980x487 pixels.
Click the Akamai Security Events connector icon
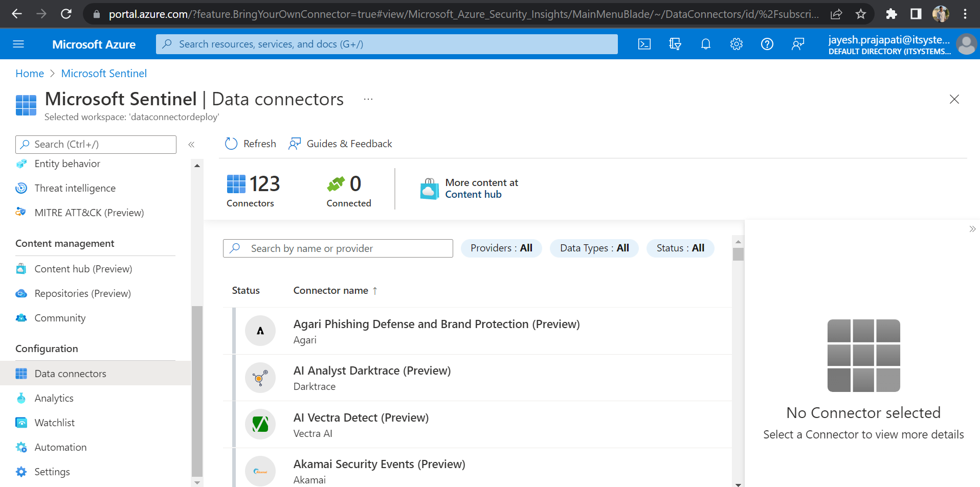click(260, 471)
